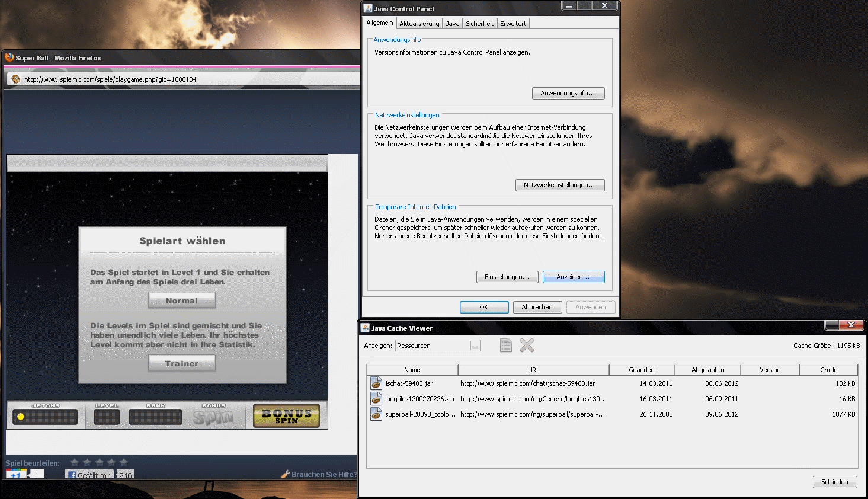The image size is (868, 499).
Task: Start the Trainer game mode
Action: pos(181,364)
